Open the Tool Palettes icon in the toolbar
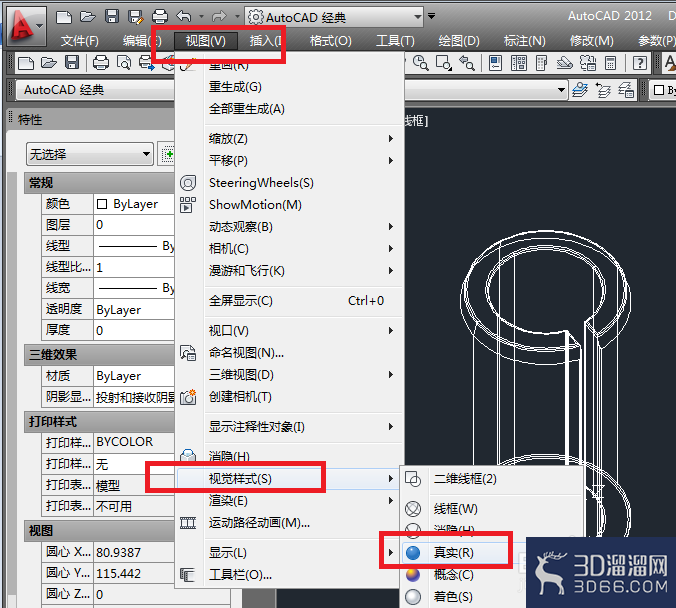Viewport: 676px width, 608px height. (541, 63)
